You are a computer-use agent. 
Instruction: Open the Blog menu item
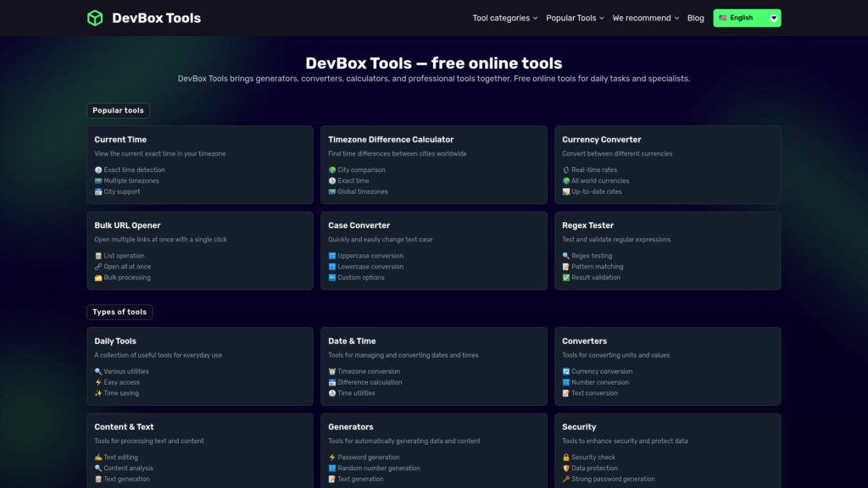695,17
